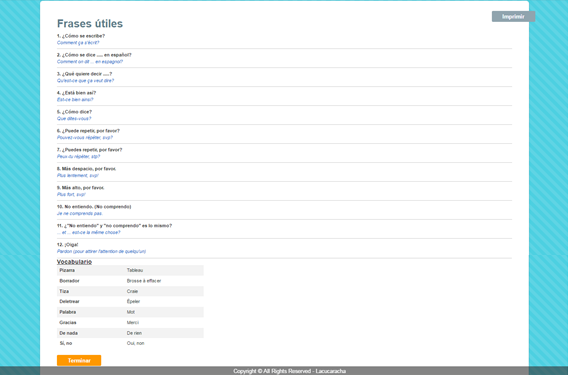The image size is (568, 375).
Task: Select table cell "Tableau"
Action: pos(164,270)
